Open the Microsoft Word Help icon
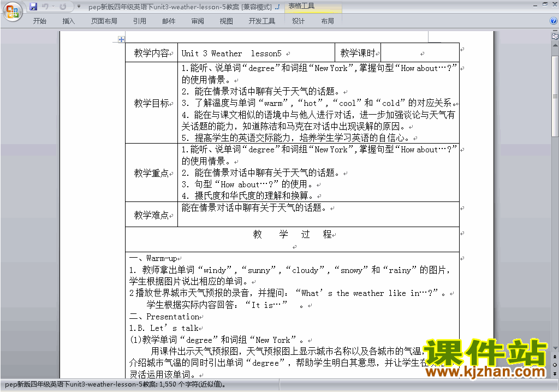Viewport: 559px width, 392px height. (554, 21)
